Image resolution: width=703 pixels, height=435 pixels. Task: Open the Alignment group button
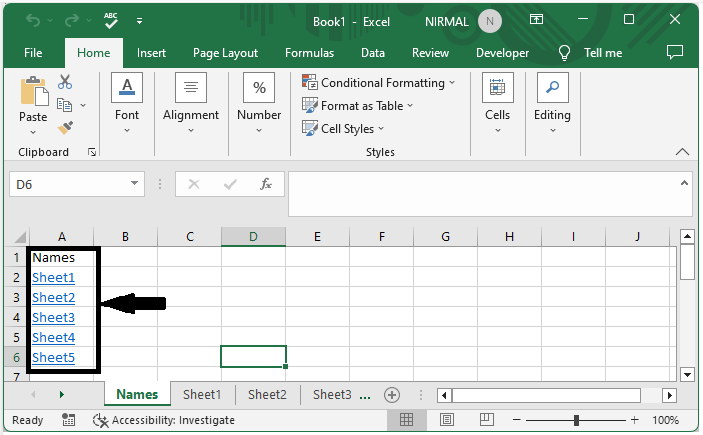coord(191,103)
